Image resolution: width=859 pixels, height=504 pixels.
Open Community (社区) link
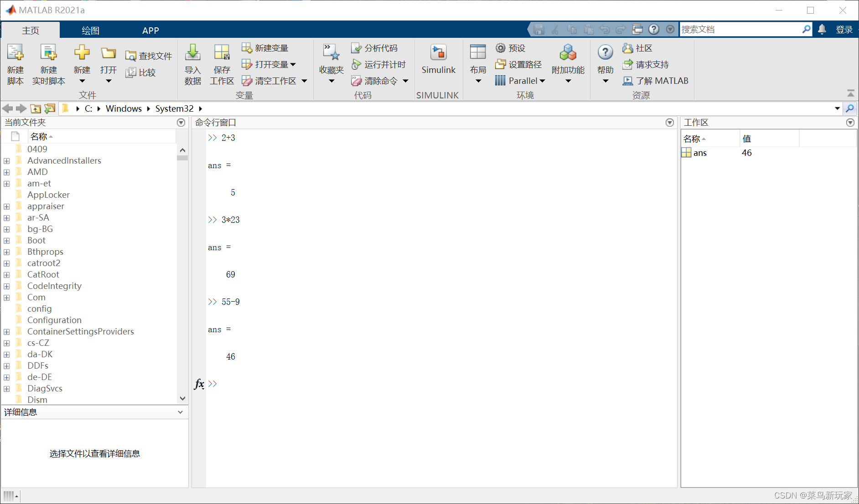637,48
